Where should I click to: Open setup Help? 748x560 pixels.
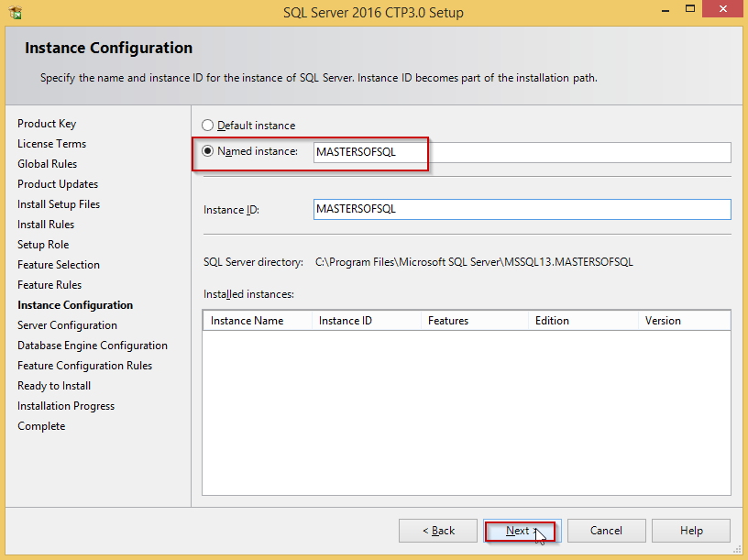(691, 531)
